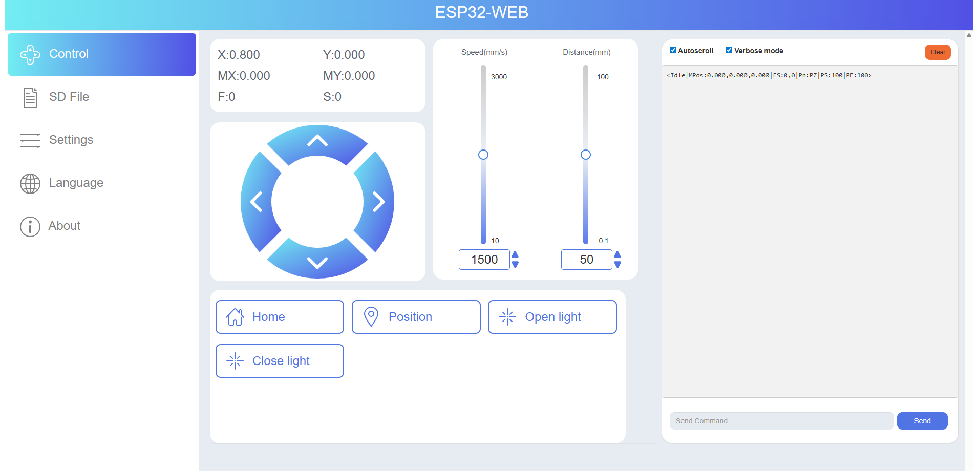Click the page scrollbar up arrow
The height and width of the screenshot is (471, 980).
(969, 35)
